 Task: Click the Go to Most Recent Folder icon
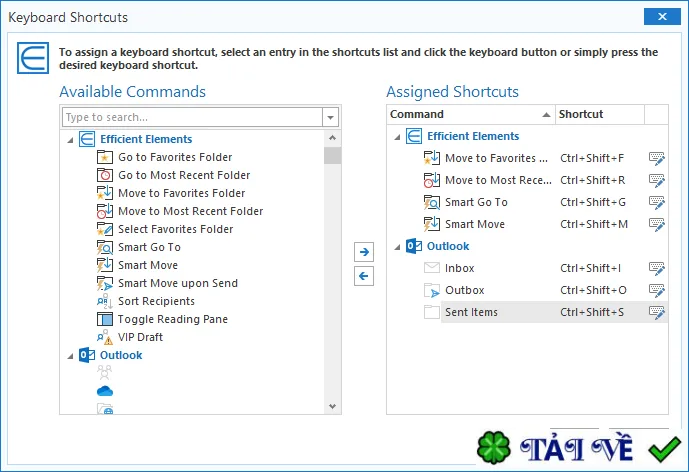(105, 175)
